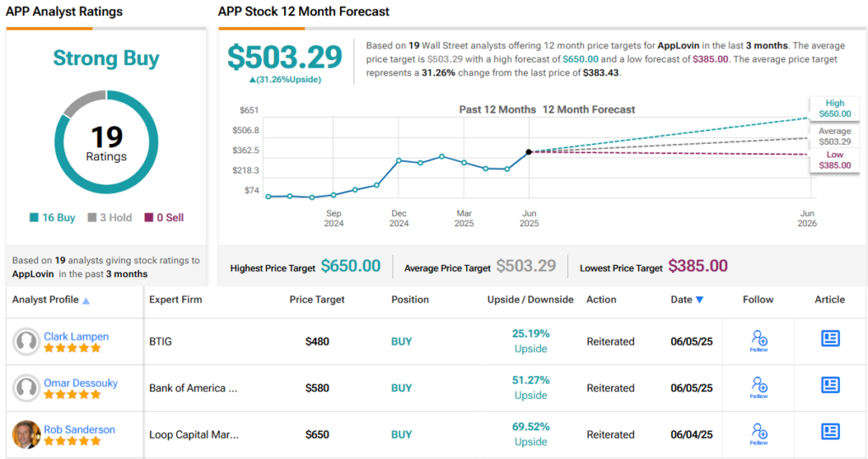The height and width of the screenshot is (459, 868).
Task: Click Omar Dessouky's avatar placeholder
Action: coord(26,388)
